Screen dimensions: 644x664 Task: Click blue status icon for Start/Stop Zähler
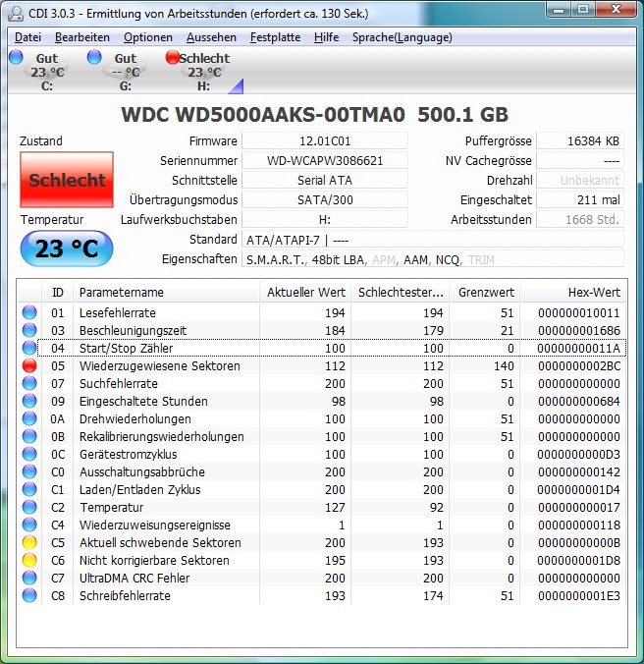pos(29,348)
